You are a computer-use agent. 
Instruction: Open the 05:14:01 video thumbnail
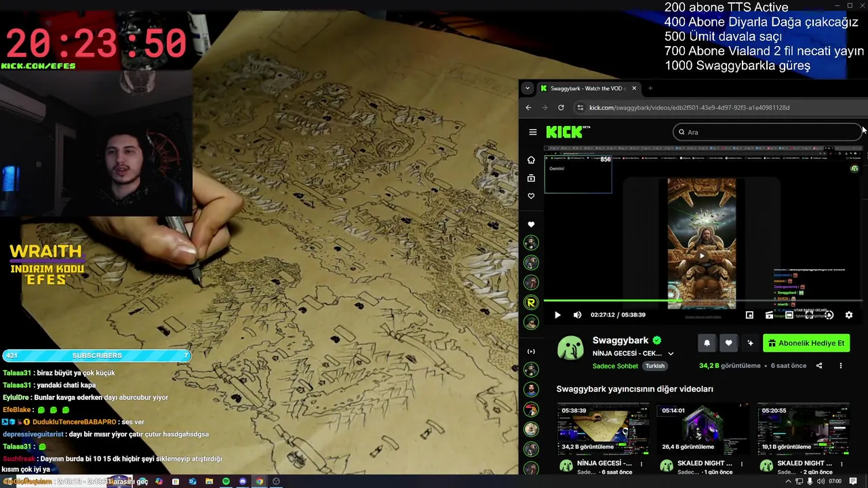point(703,428)
